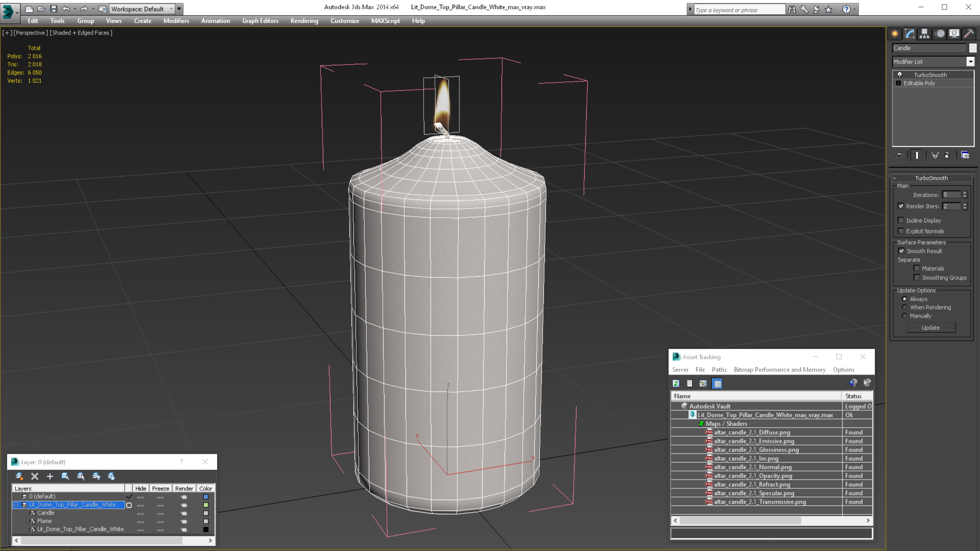Open the undo history dropdown arrow
Screen dimensions: 980x551
pos(75,9)
